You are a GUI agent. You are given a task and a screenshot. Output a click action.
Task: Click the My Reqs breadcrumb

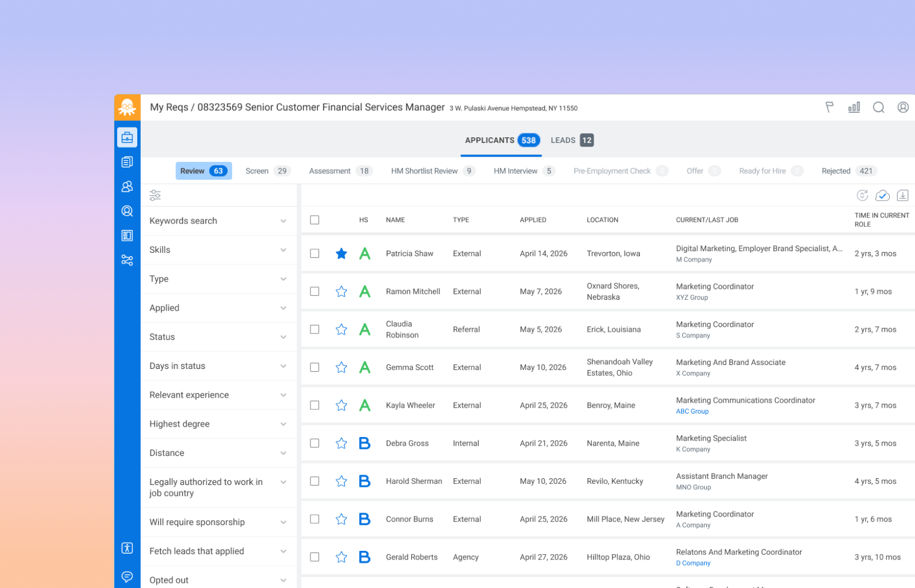click(x=169, y=107)
